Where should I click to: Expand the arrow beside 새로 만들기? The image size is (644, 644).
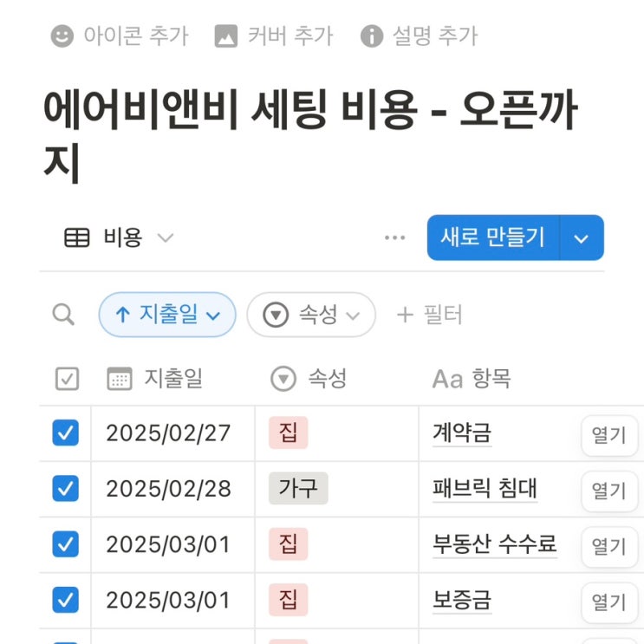point(582,238)
